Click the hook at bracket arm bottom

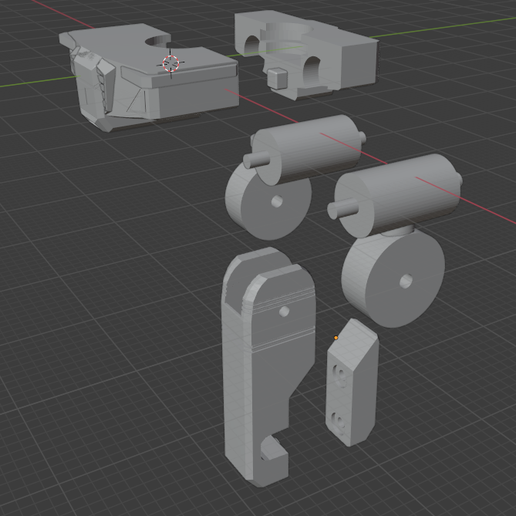click(x=274, y=451)
